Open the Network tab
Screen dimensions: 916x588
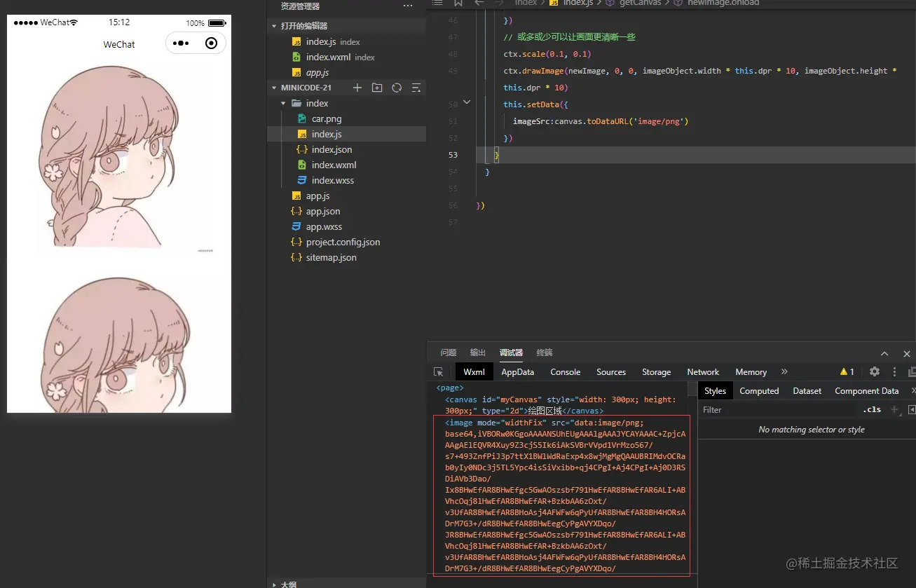point(703,372)
